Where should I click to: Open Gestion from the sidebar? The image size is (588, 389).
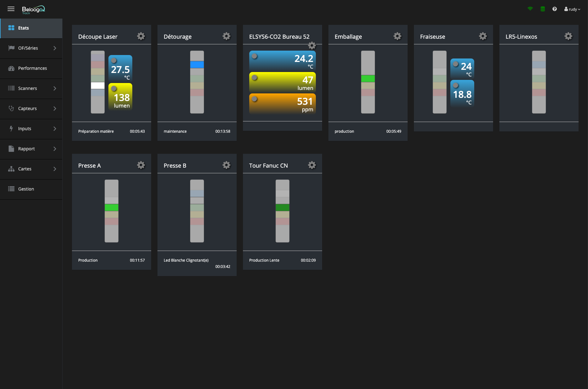point(26,189)
